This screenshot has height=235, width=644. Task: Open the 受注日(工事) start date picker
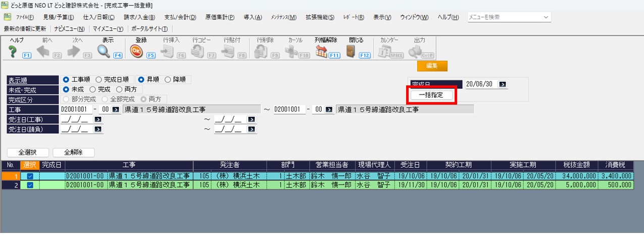pyautogui.click(x=97, y=119)
